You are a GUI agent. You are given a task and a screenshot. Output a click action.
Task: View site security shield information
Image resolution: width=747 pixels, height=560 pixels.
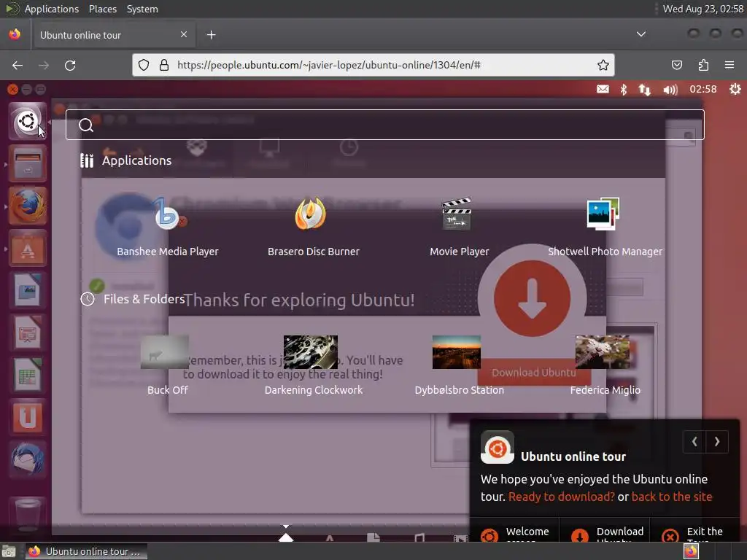click(144, 65)
